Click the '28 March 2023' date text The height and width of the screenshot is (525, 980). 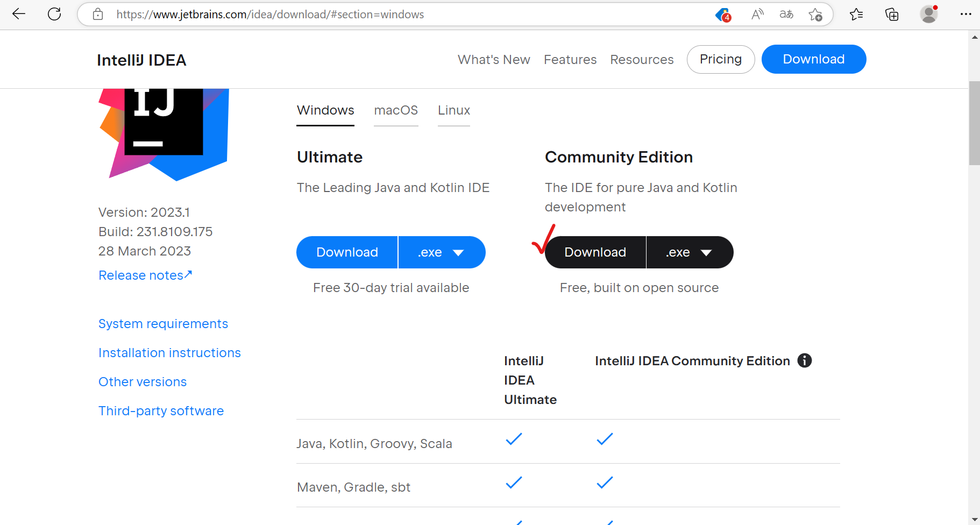click(x=145, y=251)
